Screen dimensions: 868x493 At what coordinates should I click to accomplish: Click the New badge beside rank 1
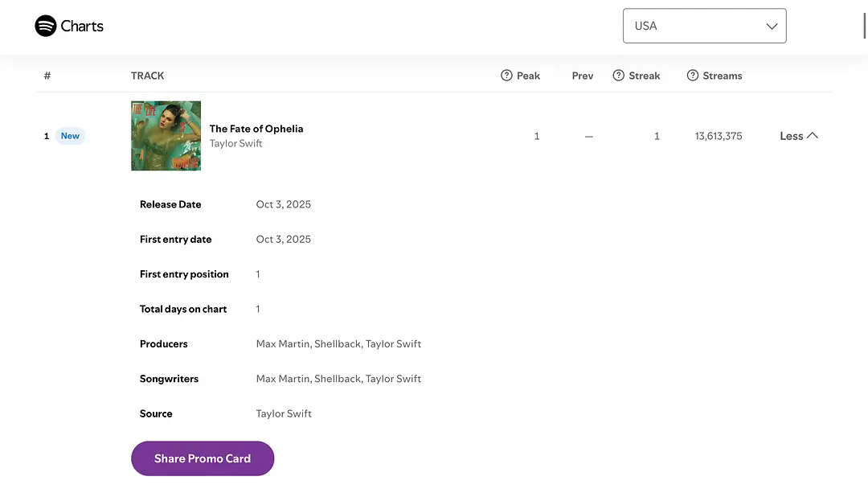[x=71, y=136]
